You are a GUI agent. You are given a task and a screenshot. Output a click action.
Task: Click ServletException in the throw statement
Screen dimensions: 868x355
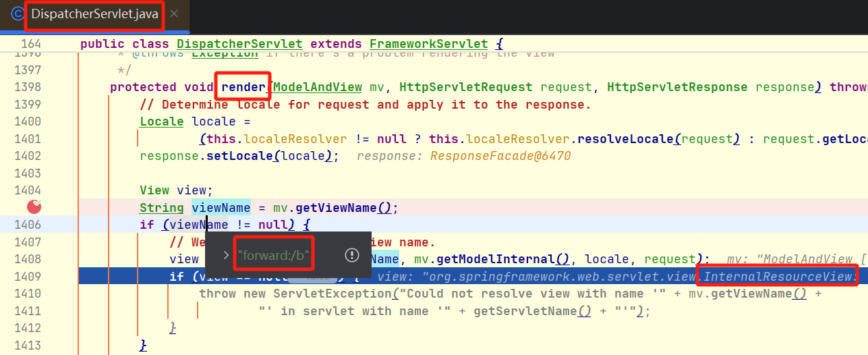point(332,294)
